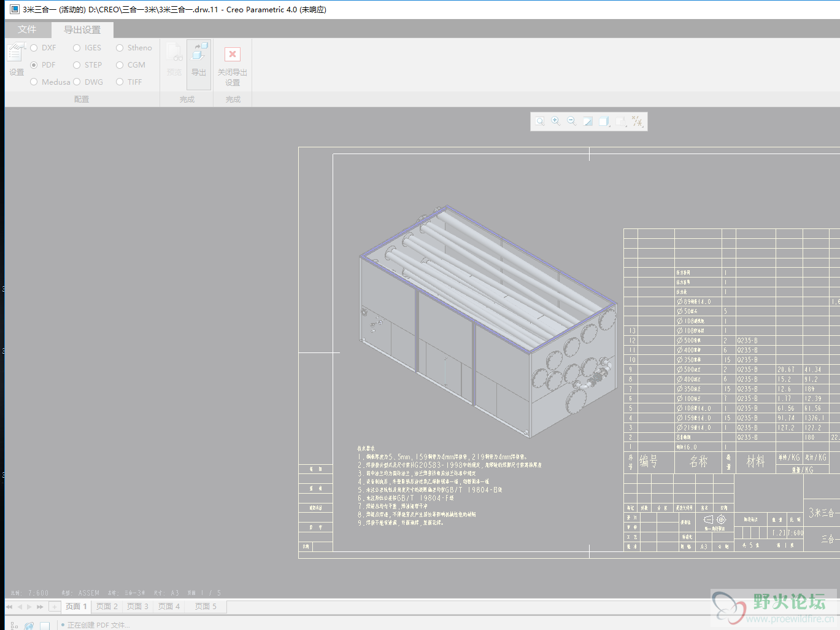840x630 pixels.
Task: Go to first sheet double-arrow icon
Action: click(x=9, y=607)
